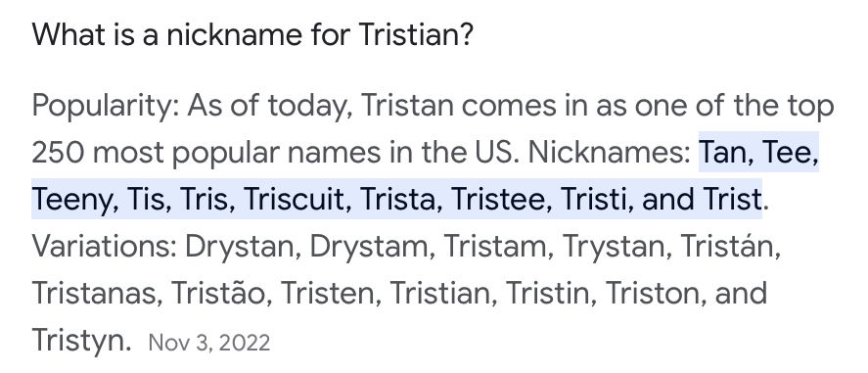Viewport: 868px width, 373px height.
Task: Click the variation 'Drystan'
Action: tap(241, 249)
